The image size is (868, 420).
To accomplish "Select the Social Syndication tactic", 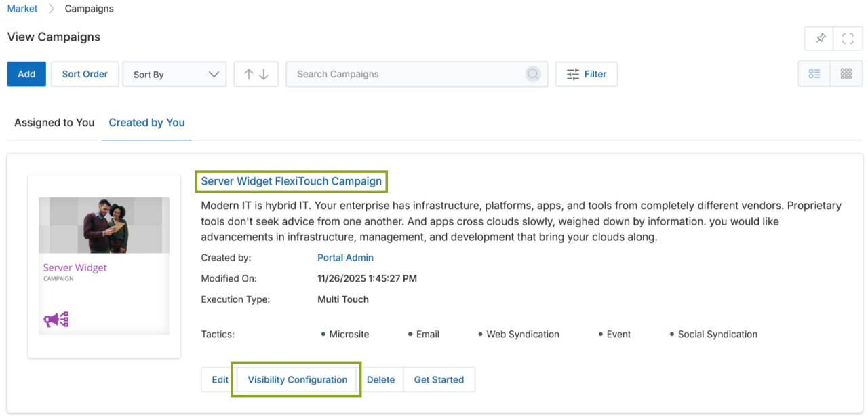I will (x=717, y=335).
